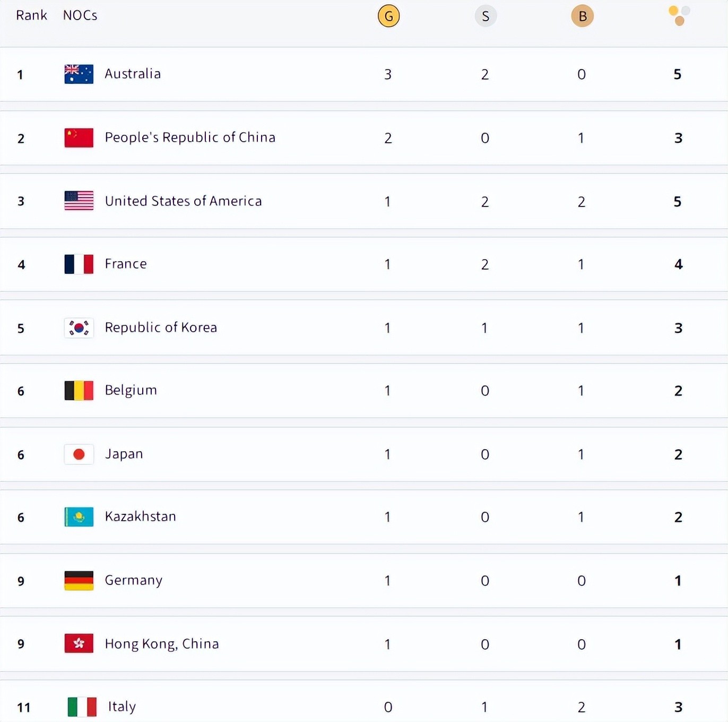The height and width of the screenshot is (722, 728).
Task: Click the Belgium flag icon
Action: pyautogui.click(x=79, y=390)
